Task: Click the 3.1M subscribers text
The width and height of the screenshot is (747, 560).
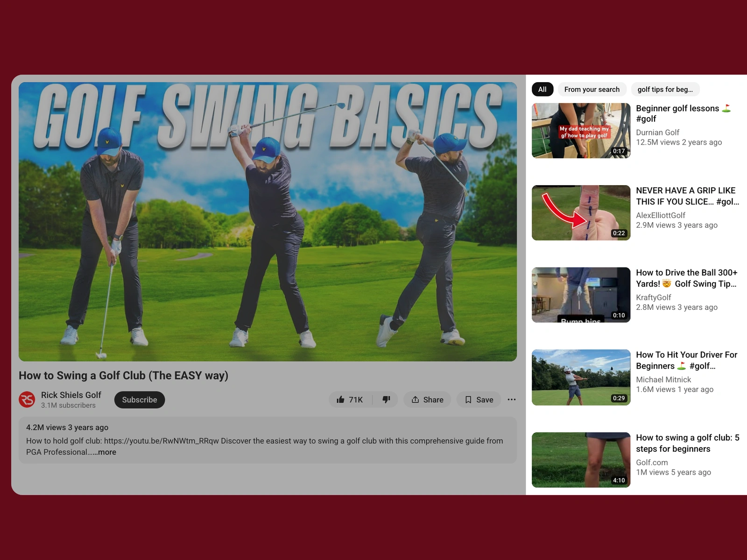Action: pos(68,405)
